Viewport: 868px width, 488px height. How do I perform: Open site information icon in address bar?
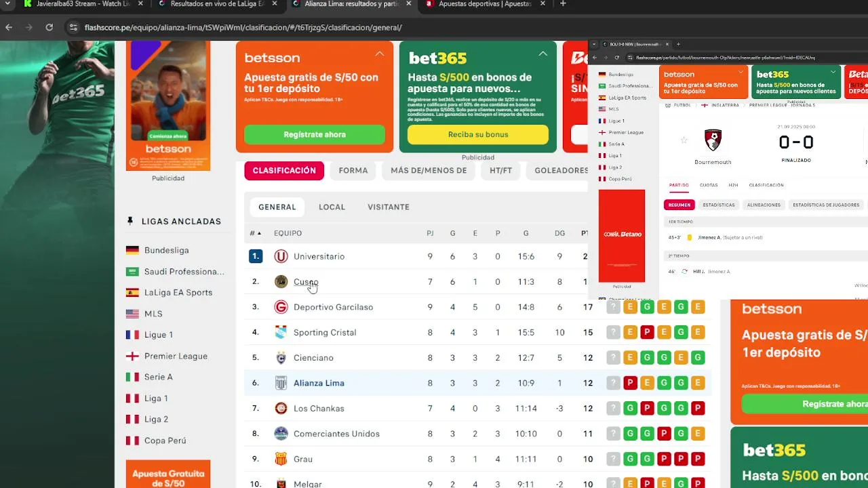tap(73, 28)
